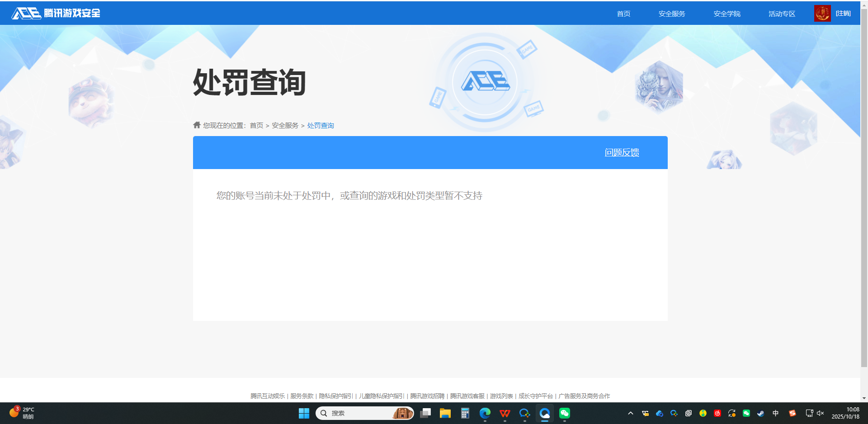The height and width of the screenshot is (424, 868).
Task: Switch the 中 input method language
Action: [x=775, y=413]
